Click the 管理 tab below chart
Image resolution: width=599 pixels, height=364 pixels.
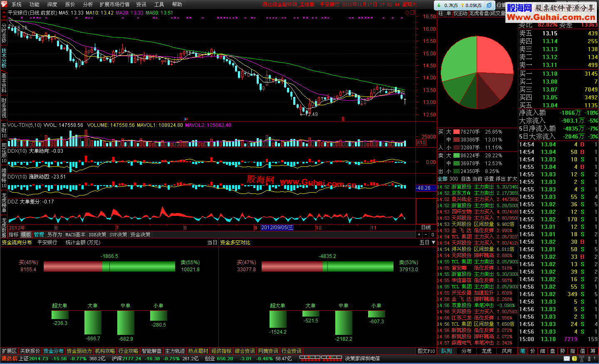pyautogui.click(x=39, y=235)
